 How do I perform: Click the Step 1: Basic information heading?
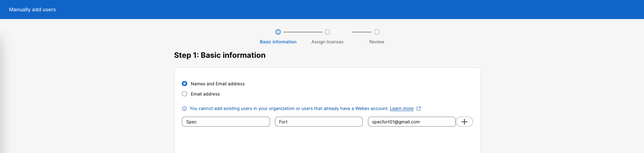click(x=220, y=55)
